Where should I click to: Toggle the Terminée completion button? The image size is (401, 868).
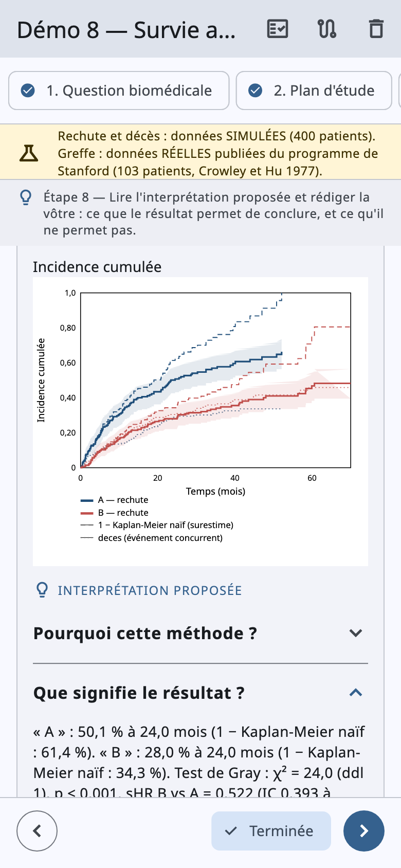(271, 831)
